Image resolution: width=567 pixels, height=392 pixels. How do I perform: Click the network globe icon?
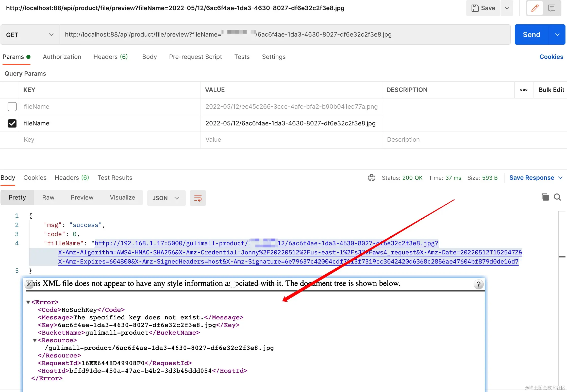click(371, 178)
